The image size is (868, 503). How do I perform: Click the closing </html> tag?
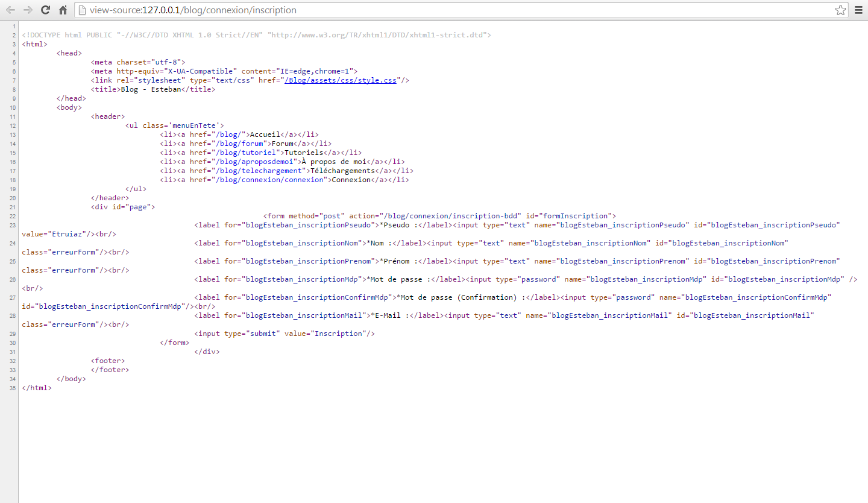(x=37, y=388)
